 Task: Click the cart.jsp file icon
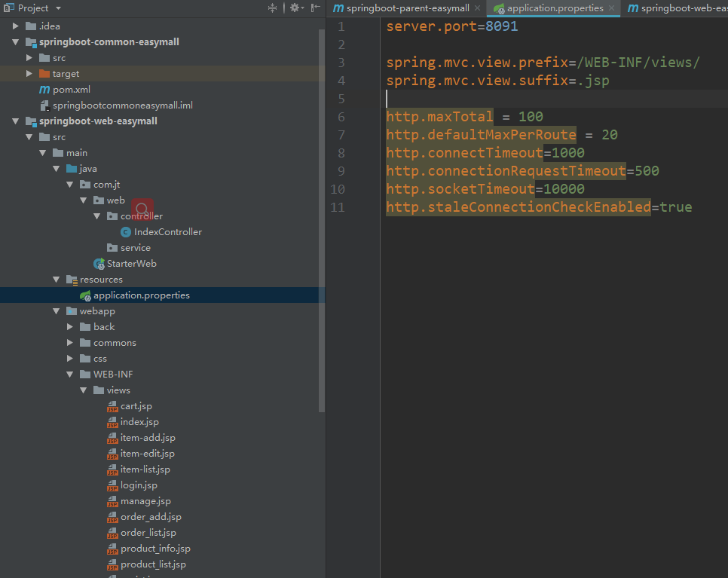[x=112, y=406]
